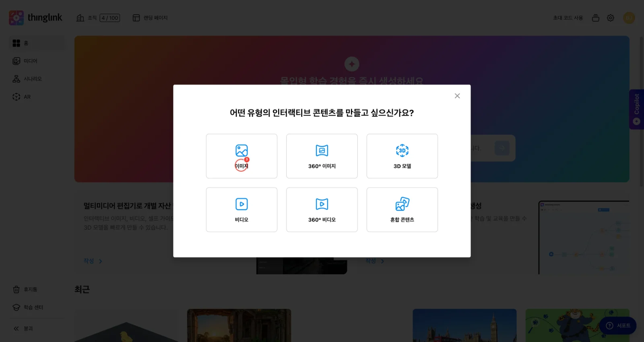Screen dimensions: 644x342
Task: Click the 360° image panorama icon
Action: pyautogui.click(x=322, y=150)
